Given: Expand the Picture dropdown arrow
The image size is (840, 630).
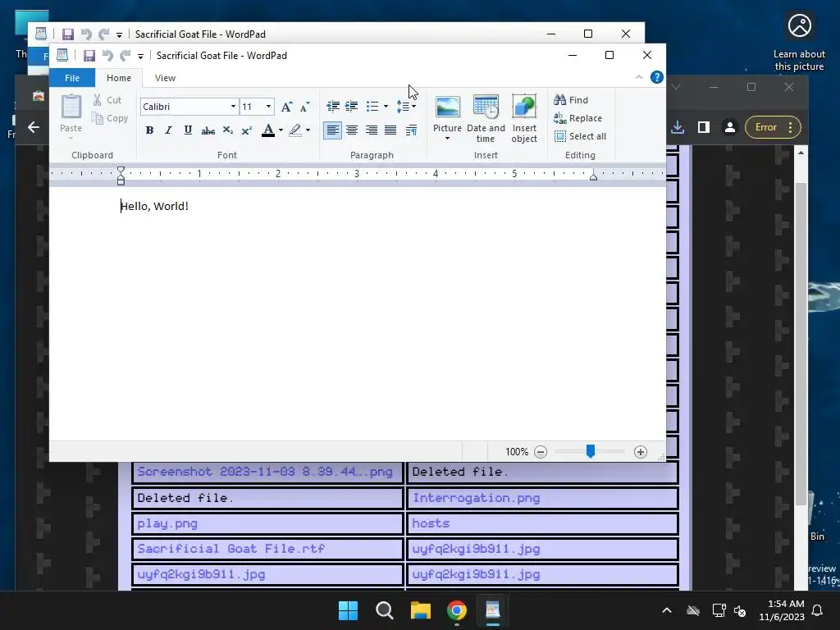Looking at the screenshot, I should pyautogui.click(x=447, y=139).
